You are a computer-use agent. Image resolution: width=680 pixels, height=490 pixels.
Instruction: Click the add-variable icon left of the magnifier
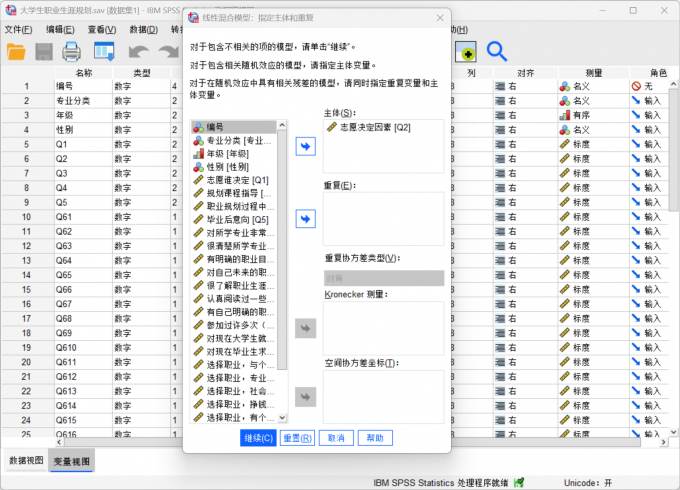(465, 51)
